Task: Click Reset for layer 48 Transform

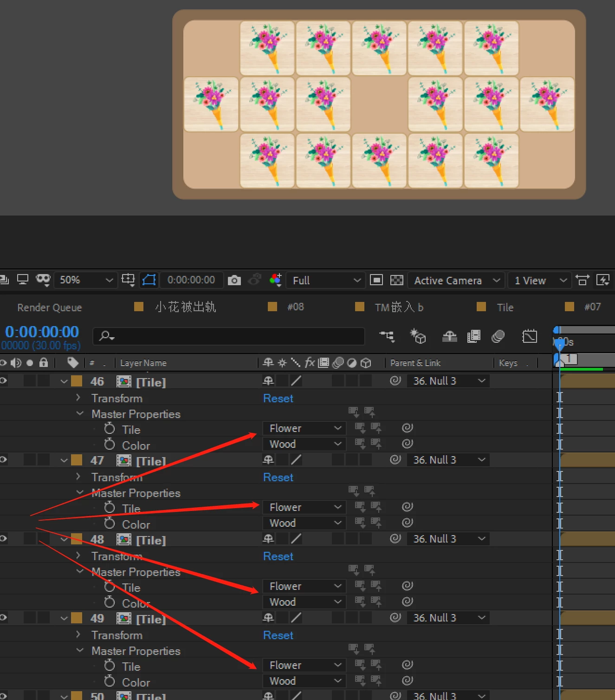Action: (278, 556)
